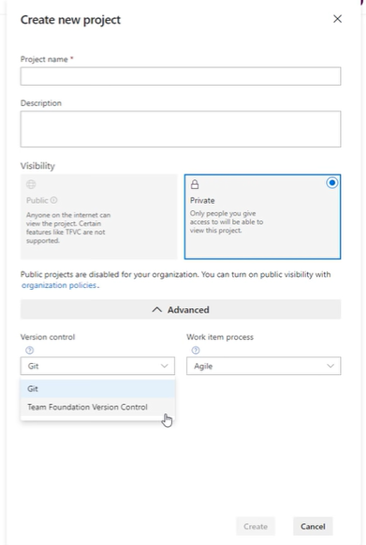Screen dimensions: 366x545
Task: Open the Agile work item process dropdown
Action: pyautogui.click(x=263, y=366)
